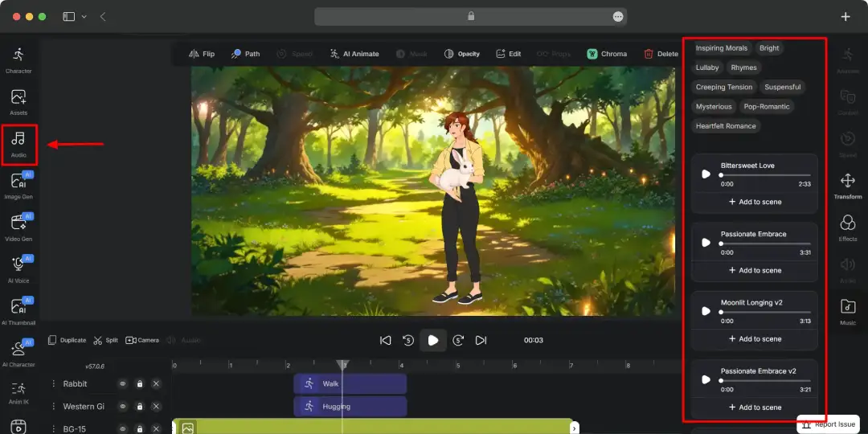Play the scene preview
This screenshot has width=868, height=434.
[433, 341]
